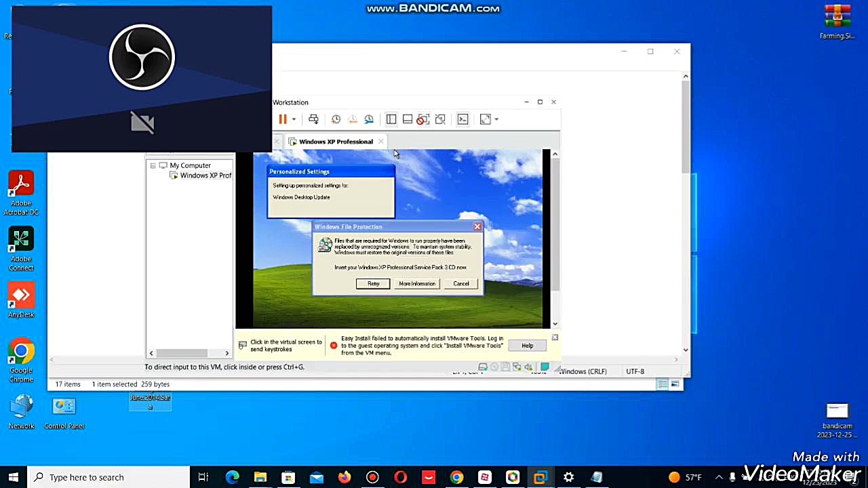
Task: Click Windows (CRLF) in Notepad status bar
Action: pos(583,371)
